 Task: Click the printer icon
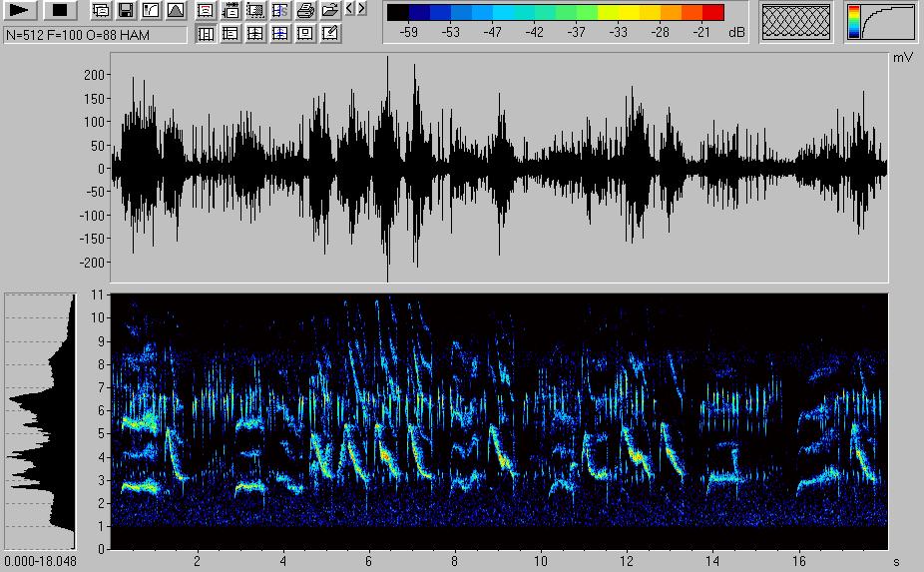305,11
